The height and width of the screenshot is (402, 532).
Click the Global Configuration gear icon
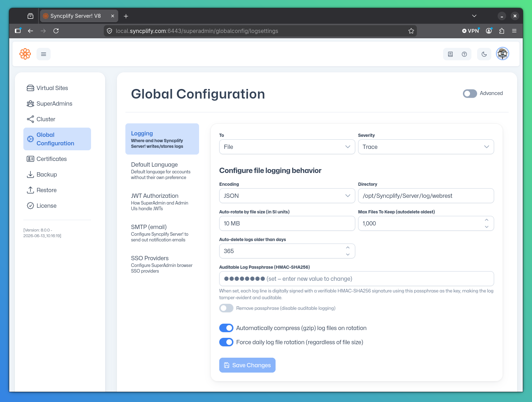30,139
